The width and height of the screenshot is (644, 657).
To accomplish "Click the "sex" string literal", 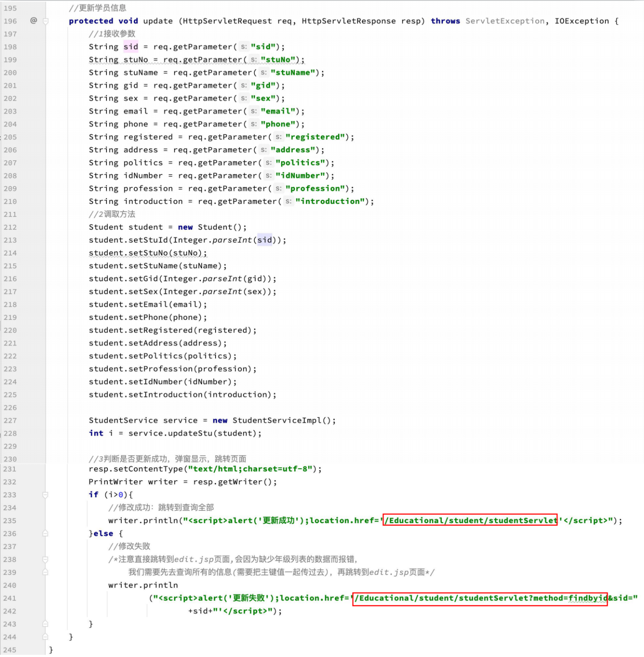I will [x=263, y=98].
